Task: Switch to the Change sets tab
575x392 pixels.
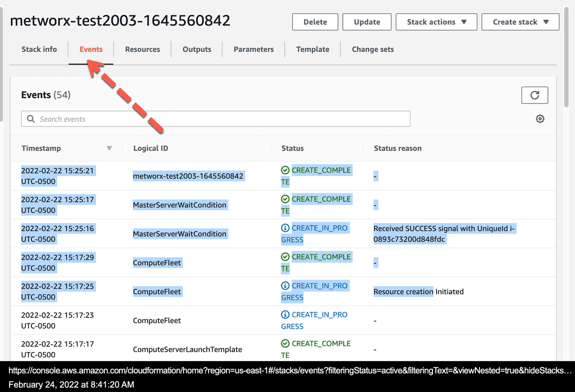Action: tap(372, 49)
